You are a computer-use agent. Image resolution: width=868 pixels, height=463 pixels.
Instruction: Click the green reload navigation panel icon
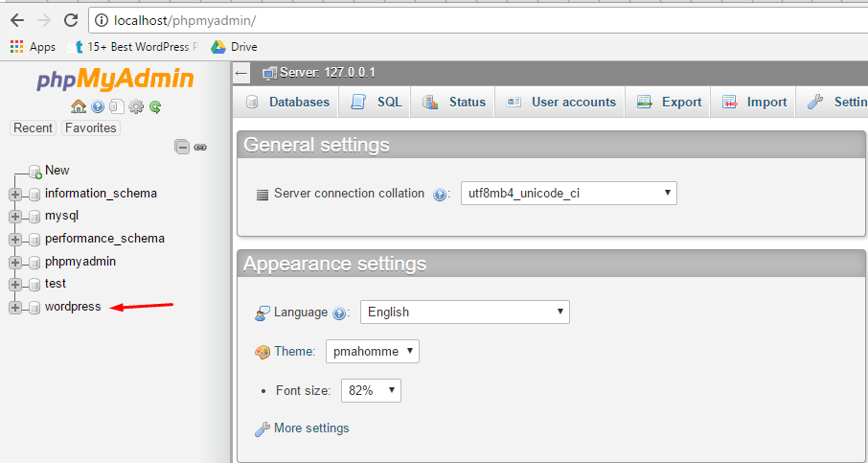[x=155, y=107]
